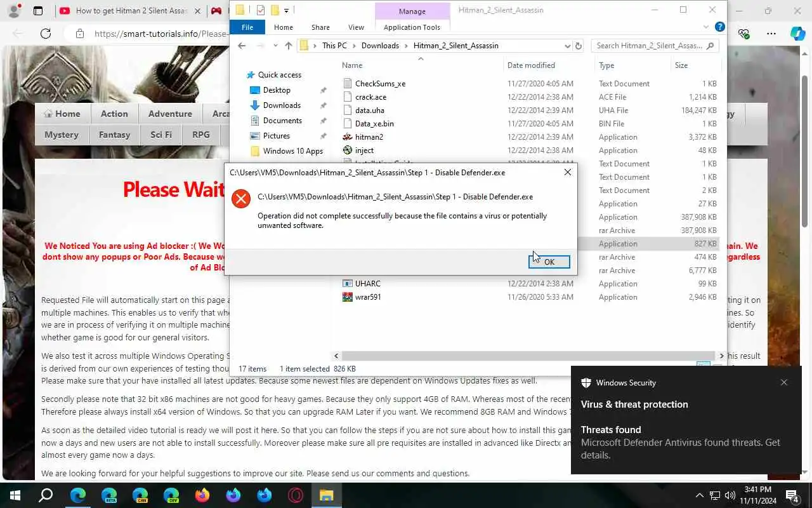Screen dimensions: 812x508
Task: Click the Explorer help question mark icon
Action: click(719, 27)
